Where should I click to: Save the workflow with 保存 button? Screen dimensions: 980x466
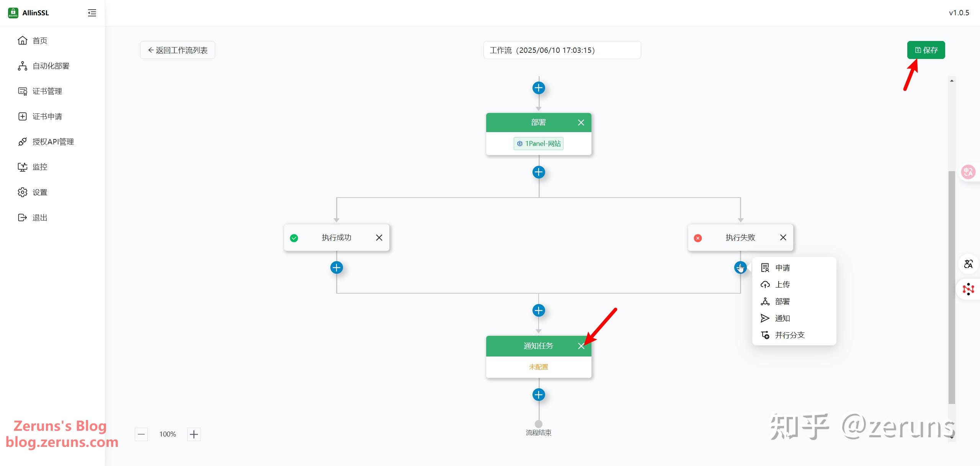(926, 50)
